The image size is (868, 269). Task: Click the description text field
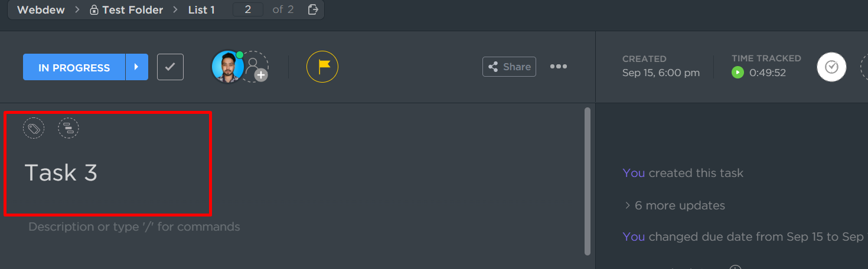pos(135,227)
